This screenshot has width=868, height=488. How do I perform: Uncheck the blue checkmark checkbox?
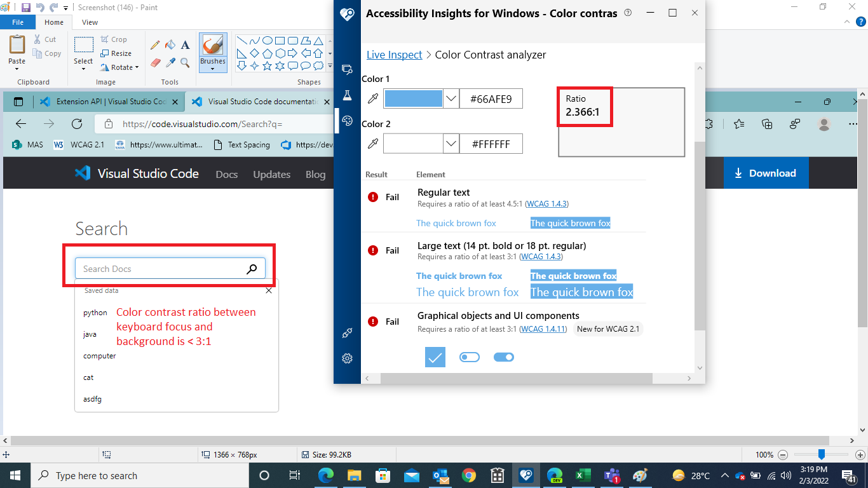point(435,357)
